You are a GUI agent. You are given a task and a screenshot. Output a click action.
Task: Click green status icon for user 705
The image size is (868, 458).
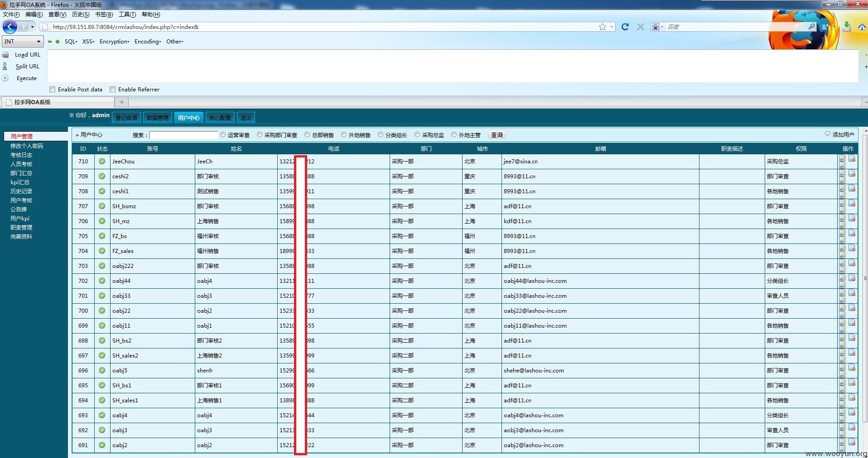click(x=102, y=236)
